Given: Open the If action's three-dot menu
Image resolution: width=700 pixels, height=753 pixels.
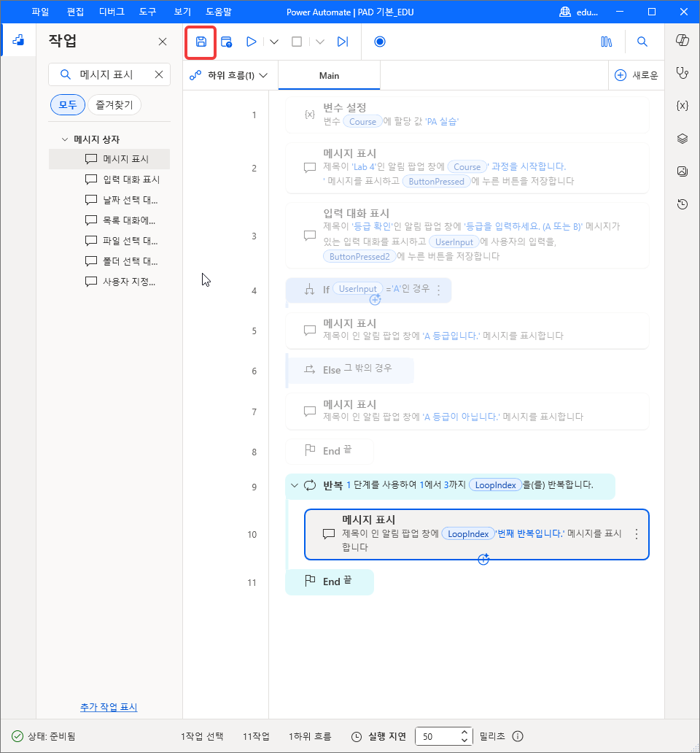Looking at the screenshot, I should (438, 289).
